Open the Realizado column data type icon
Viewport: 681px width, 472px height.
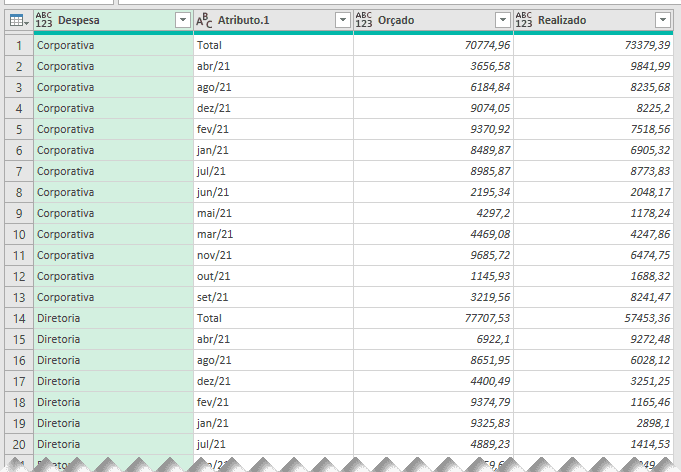[x=523, y=20]
